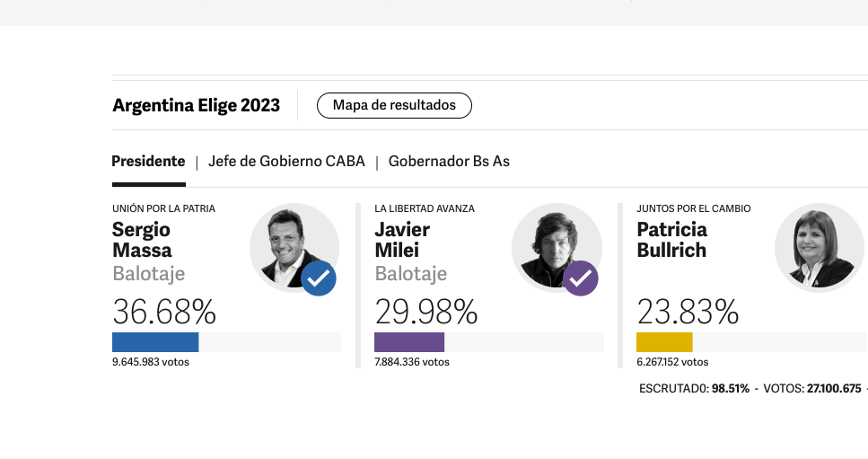Click Sergio Massa's name
868x459 pixels.
142,240
